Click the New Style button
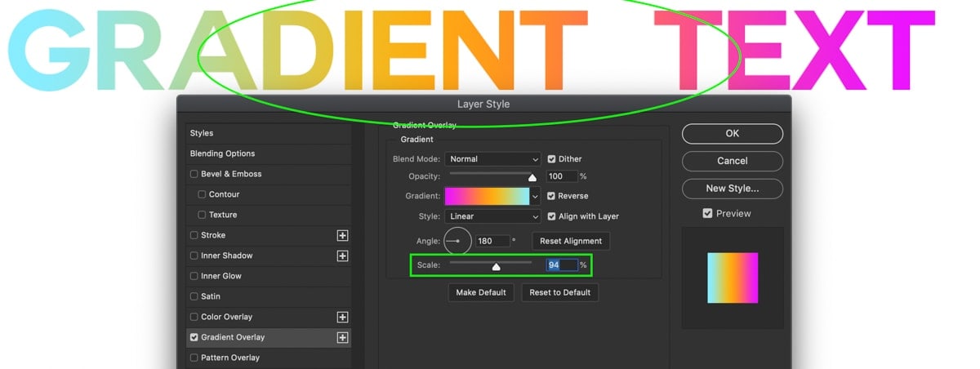The height and width of the screenshot is (369, 980). point(733,189)
